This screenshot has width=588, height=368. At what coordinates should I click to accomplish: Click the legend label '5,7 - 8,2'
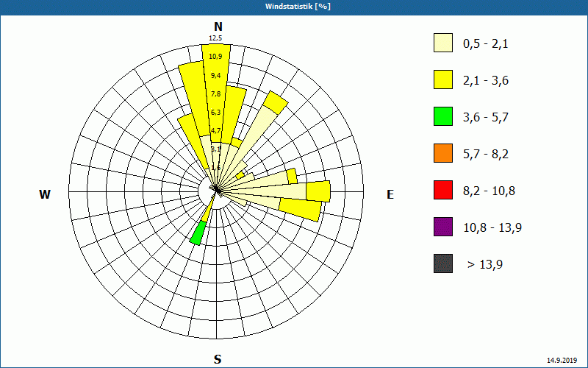486,155
